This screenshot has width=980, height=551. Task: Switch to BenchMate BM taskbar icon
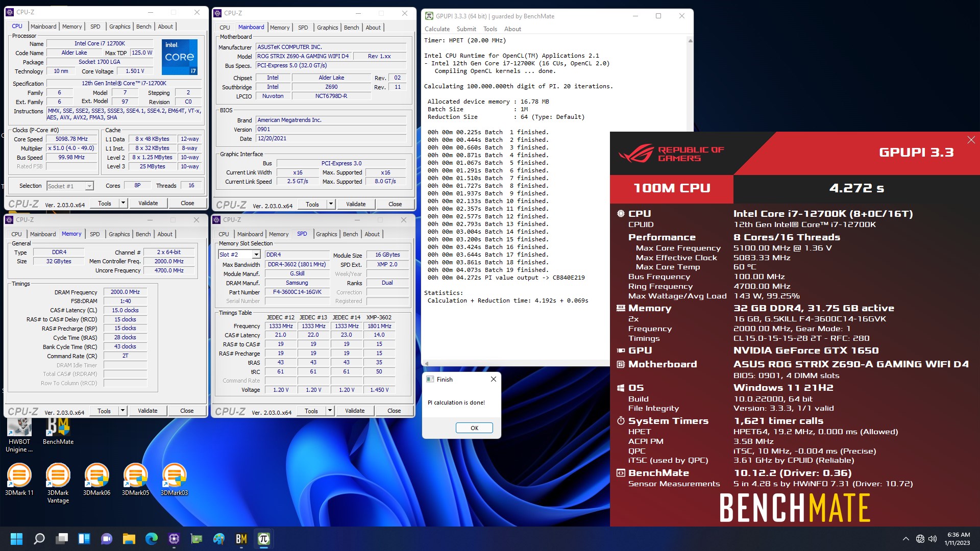(241, 539)
